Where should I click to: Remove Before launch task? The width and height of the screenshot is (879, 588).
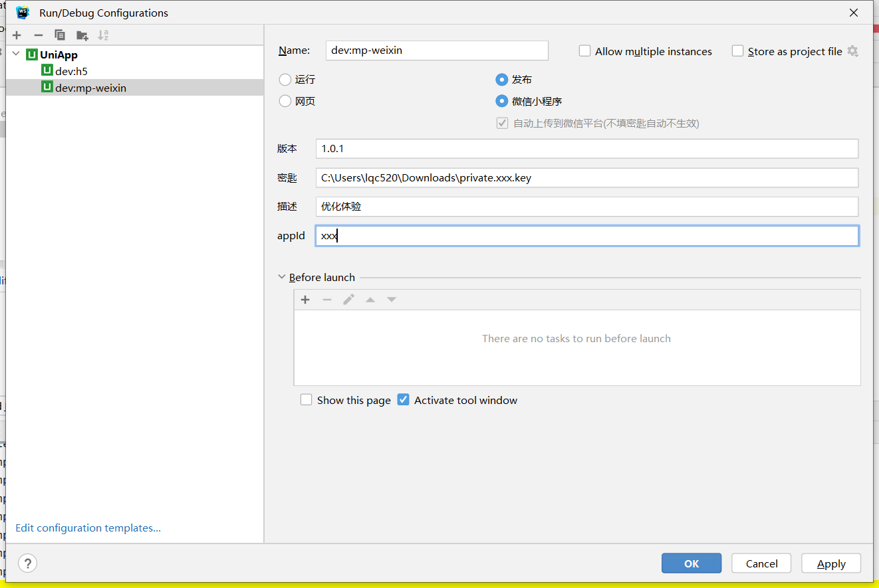pyautogui.click(x=327, y=300)
